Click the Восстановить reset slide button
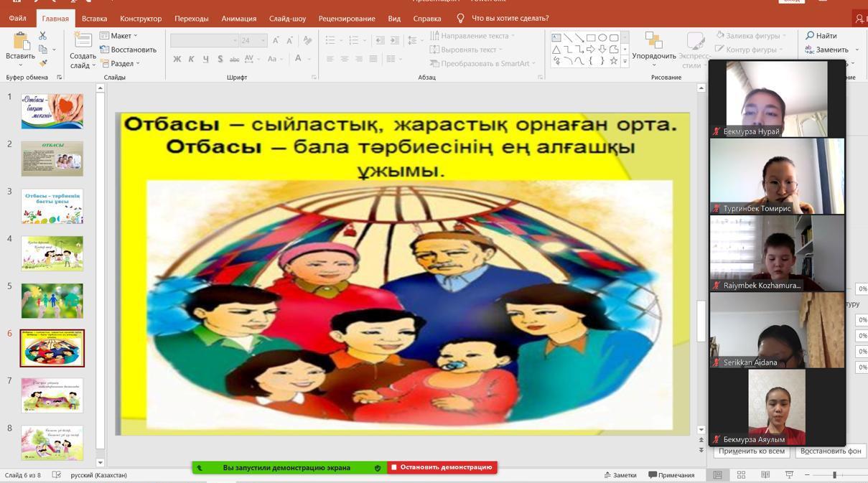 (x=129, y=50)
